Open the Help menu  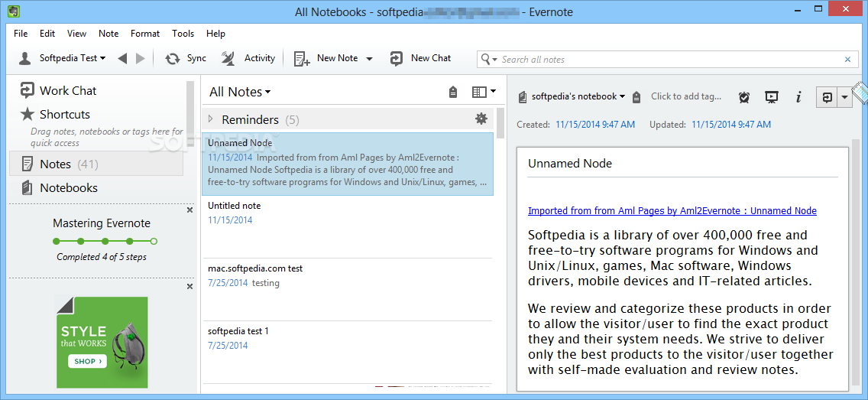[x=215, y=33]
